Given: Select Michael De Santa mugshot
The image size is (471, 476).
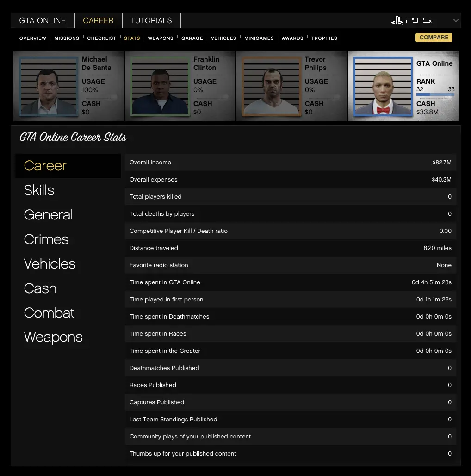Looking at the screenshot, I should pos(49,87).
